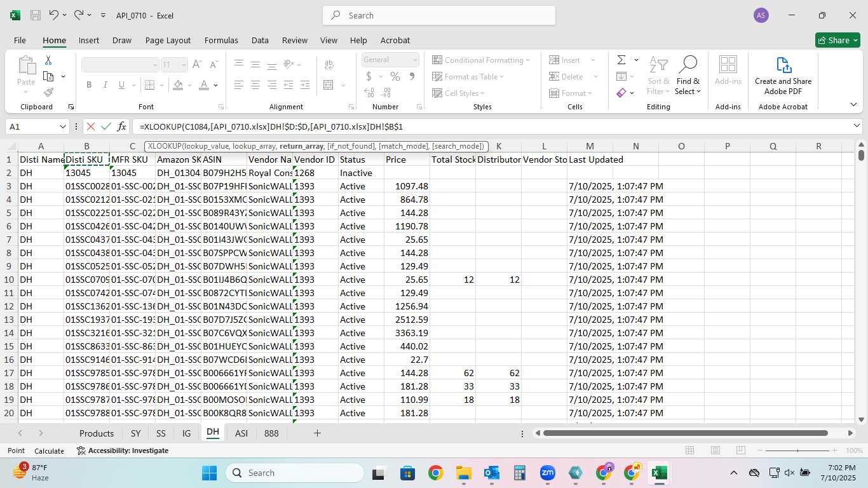Click the Copy icon in Clipboard group
Image resolution: width=868 pixels, height=488 pixels.
point(48,76)
